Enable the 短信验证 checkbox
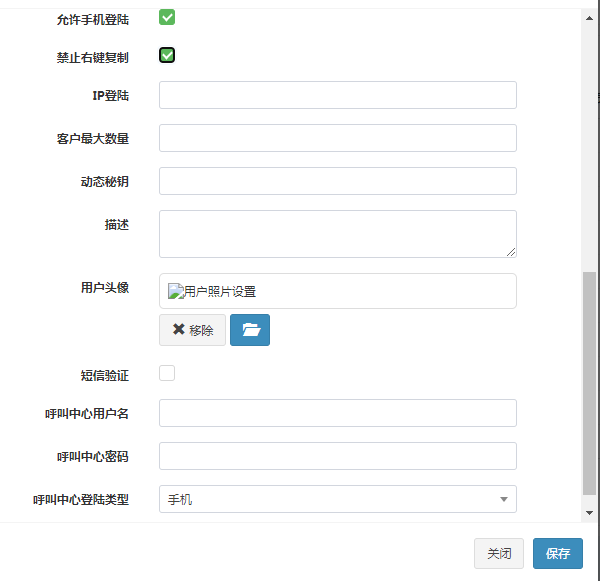 pos(167,373)
